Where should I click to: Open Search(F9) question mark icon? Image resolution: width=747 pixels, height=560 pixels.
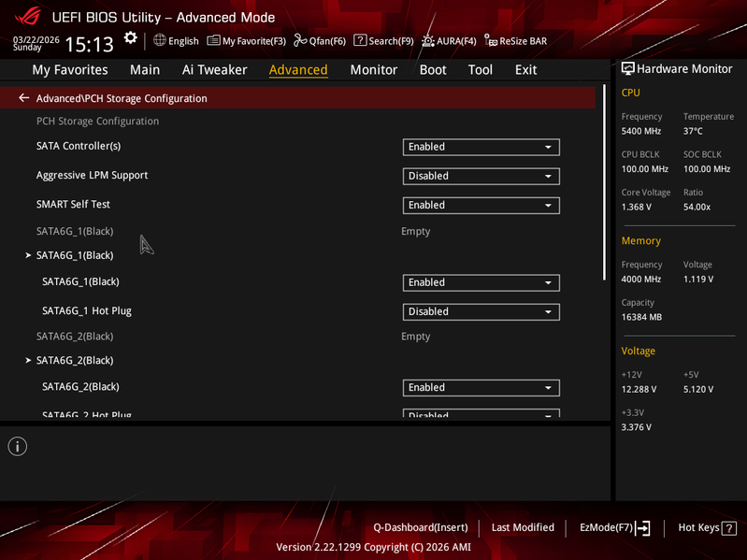[x=360, y=40]
